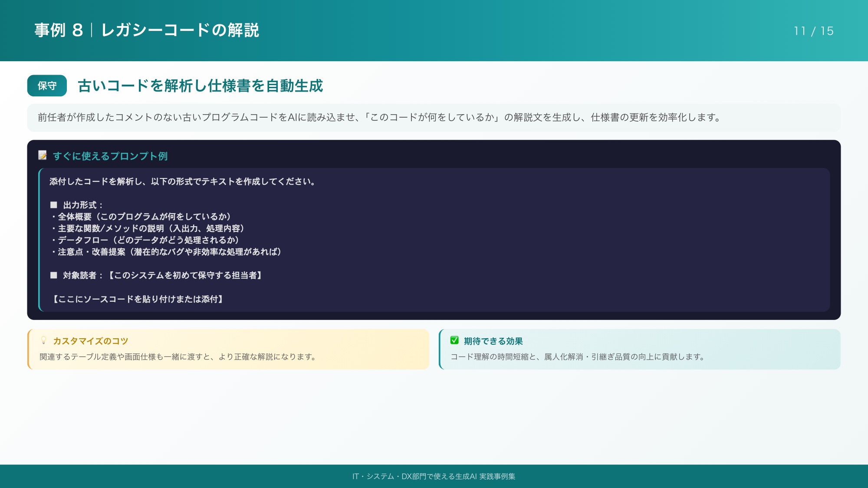Click the tip text 関連するテーブル定義や画面仕様も
Viewport: 868px width, 488px height.
178,357
